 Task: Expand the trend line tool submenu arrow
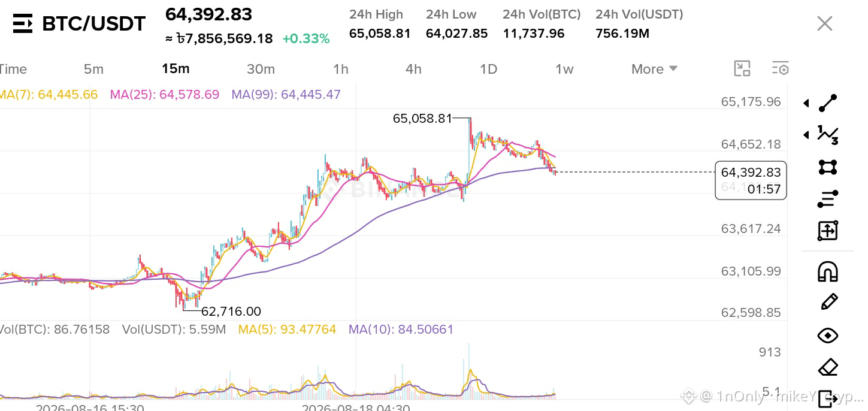point(806,104)
